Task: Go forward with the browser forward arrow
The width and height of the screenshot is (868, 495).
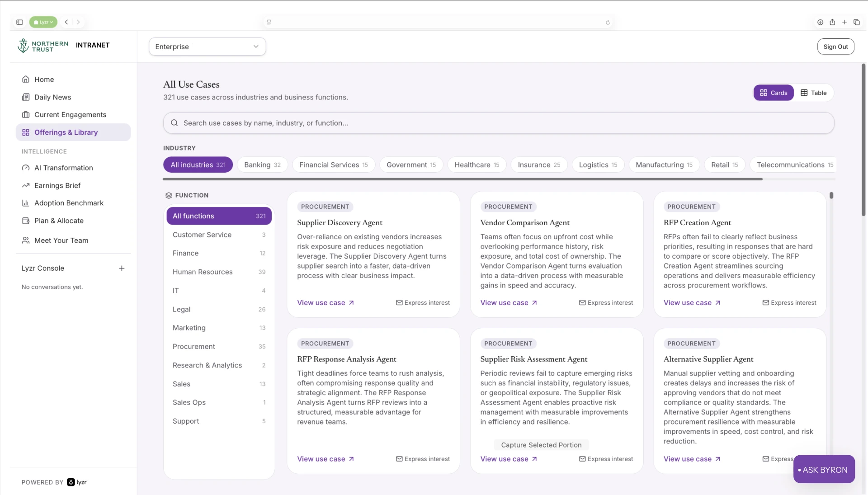Action: 78,22
